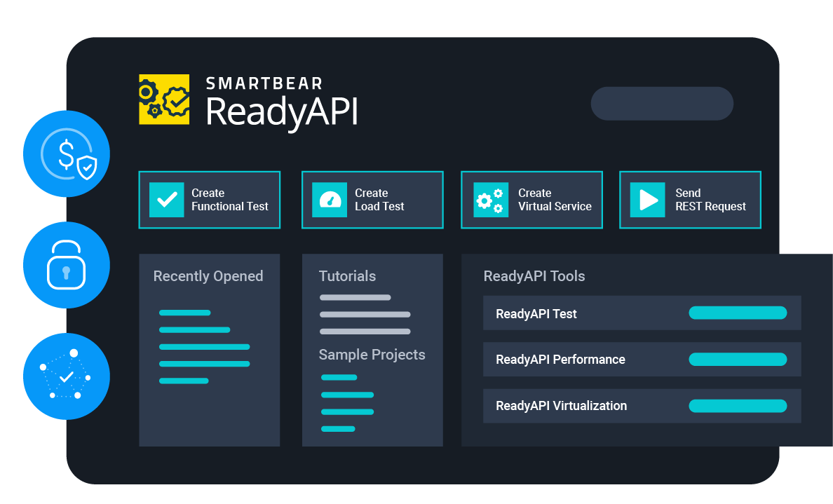This screenshot has width=833, height=504.
Task: Select the blue padlock security icon
Action: pos(67,265)
